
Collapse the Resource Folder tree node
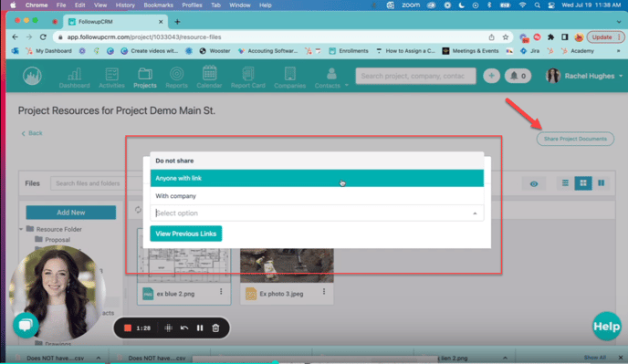[x=21, y=229]
